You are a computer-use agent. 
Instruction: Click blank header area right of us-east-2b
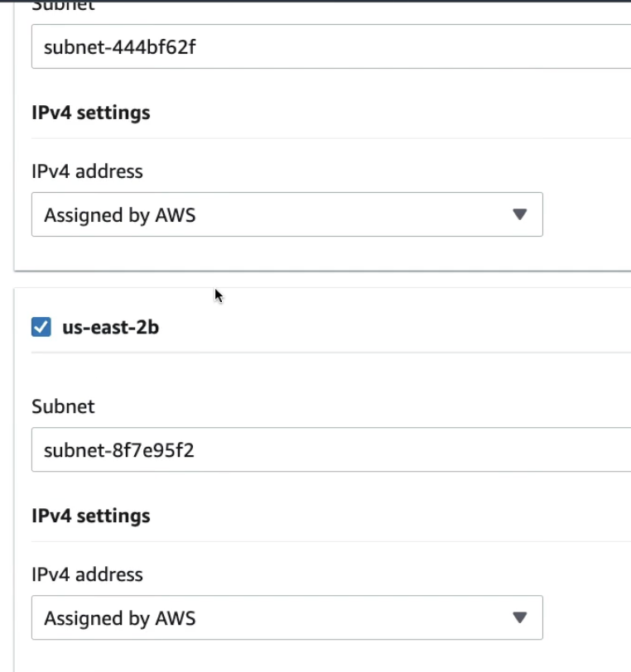[395, 328]
